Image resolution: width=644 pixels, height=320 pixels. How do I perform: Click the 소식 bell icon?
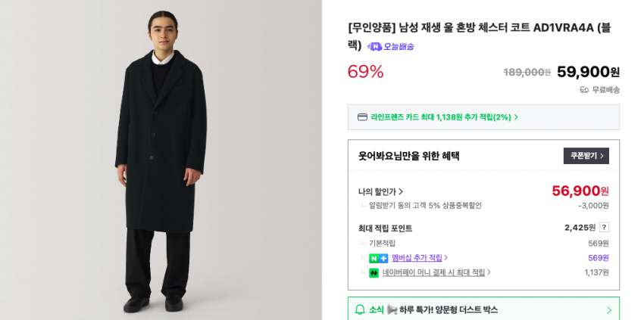click(360, 309)
